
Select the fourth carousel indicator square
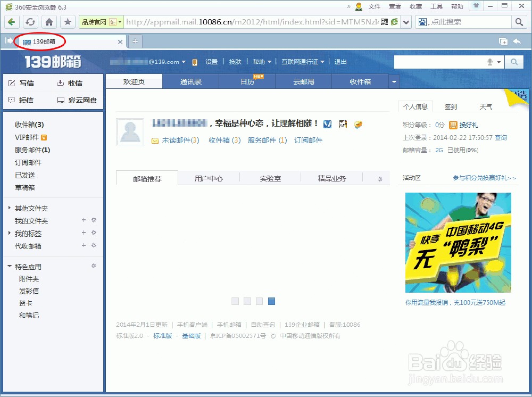coord(271,301)
